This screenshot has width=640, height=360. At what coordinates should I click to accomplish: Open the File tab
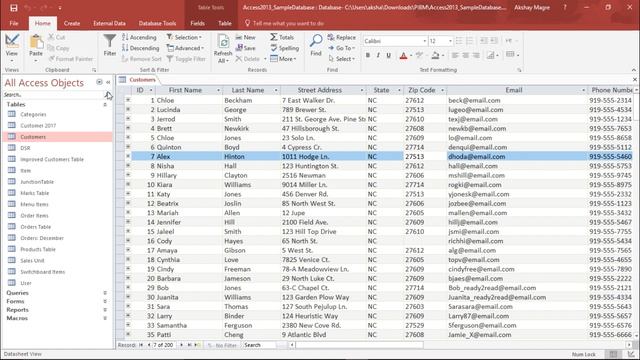coord(14,23)
